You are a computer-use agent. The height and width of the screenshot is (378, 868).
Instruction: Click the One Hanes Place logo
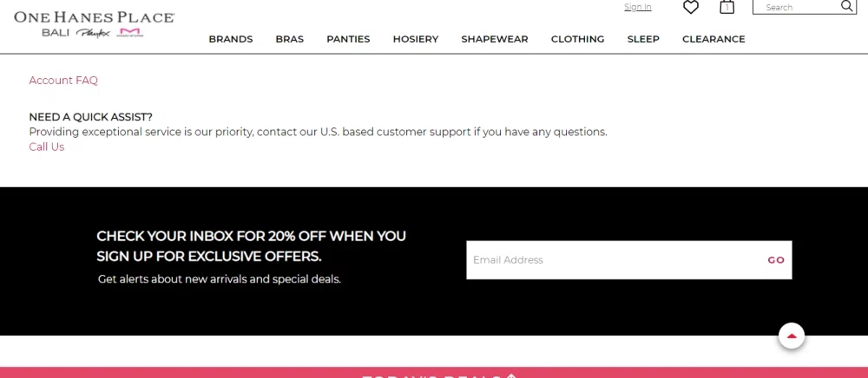pyautogui.click(x=94, y=16)
